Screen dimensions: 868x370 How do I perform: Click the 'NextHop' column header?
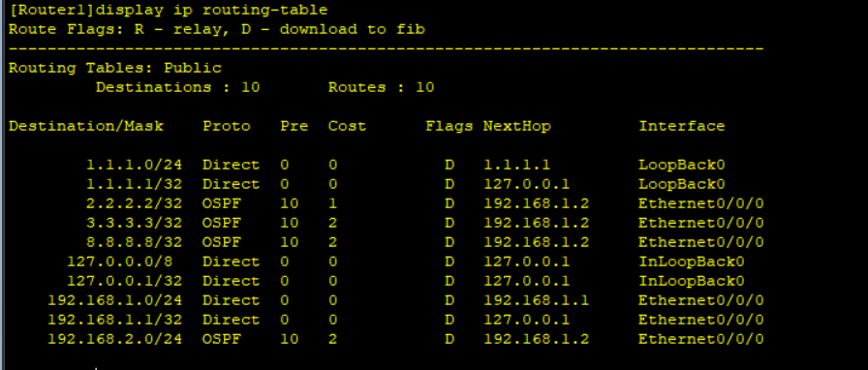[x=517, y=126]
